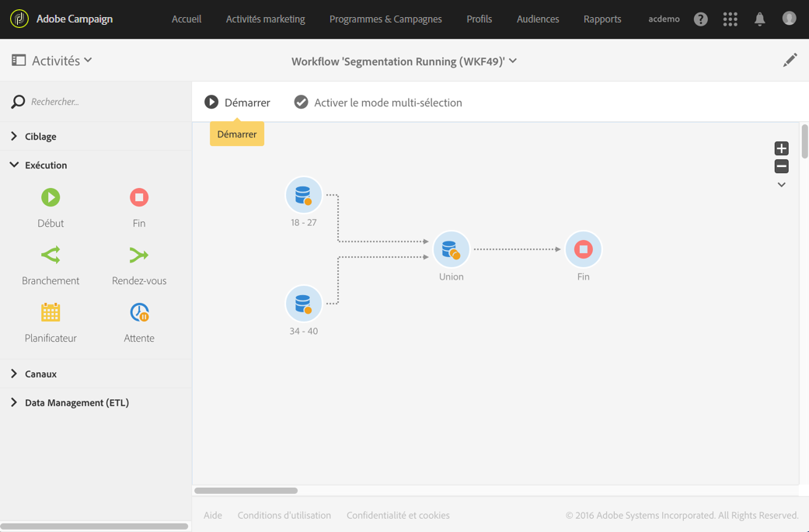Enable multi-selection mode
Viewport: 809px width, 532px height.
(378, 103)
